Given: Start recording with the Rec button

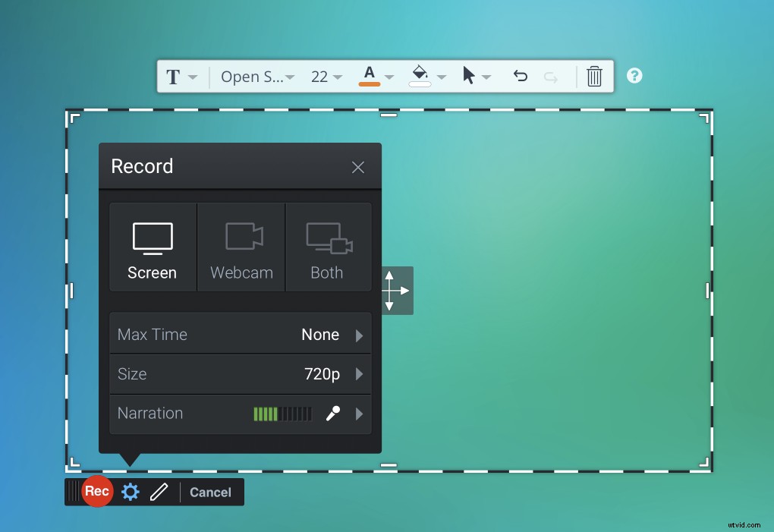Looking at the screenshot, I should [97, 492].
